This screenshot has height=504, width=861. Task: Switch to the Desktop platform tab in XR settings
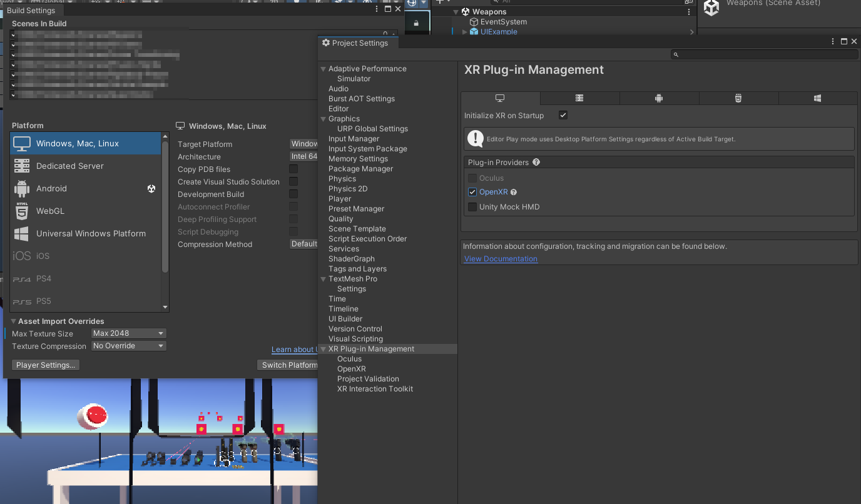(501, 98)
